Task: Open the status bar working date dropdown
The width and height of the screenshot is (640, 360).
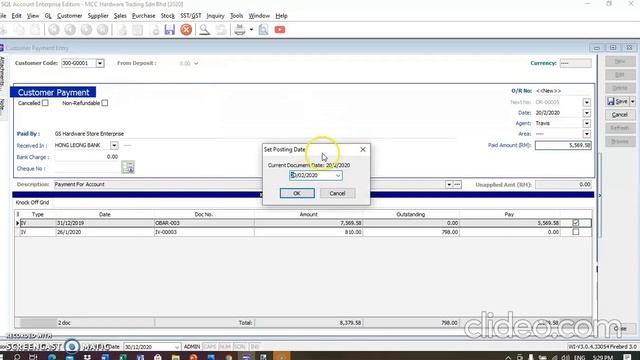Action: tap(177, 347)
